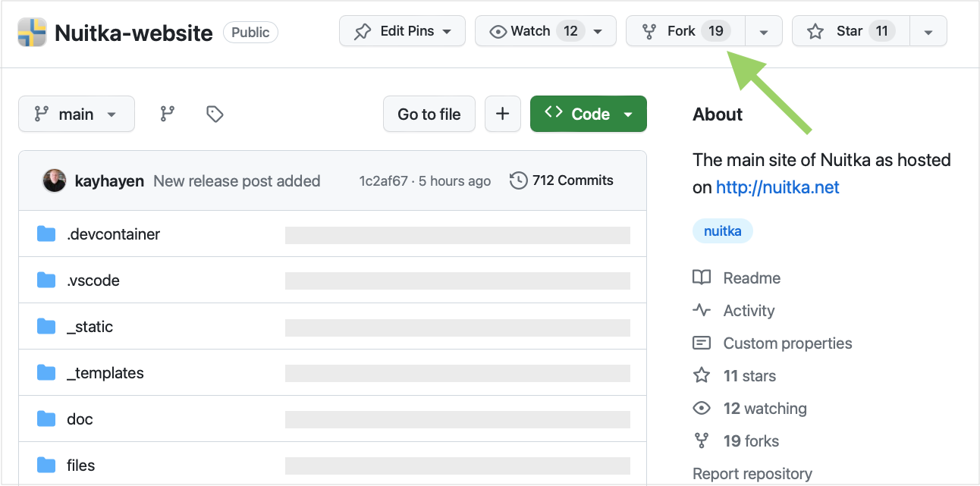Click the Go to file button
The image size is (980, 486).
[429, 114]
